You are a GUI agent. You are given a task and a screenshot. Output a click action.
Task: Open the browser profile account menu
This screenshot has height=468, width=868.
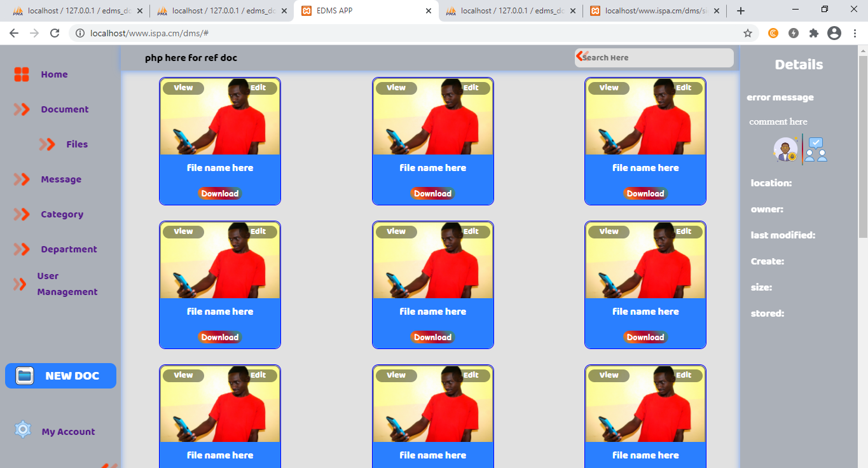coord(834,32)
